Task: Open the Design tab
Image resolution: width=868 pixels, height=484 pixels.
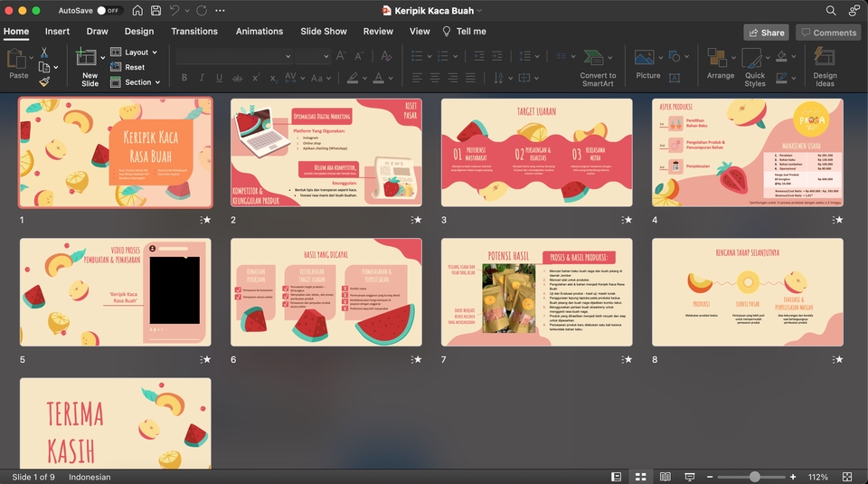Action: coord(139,32)
